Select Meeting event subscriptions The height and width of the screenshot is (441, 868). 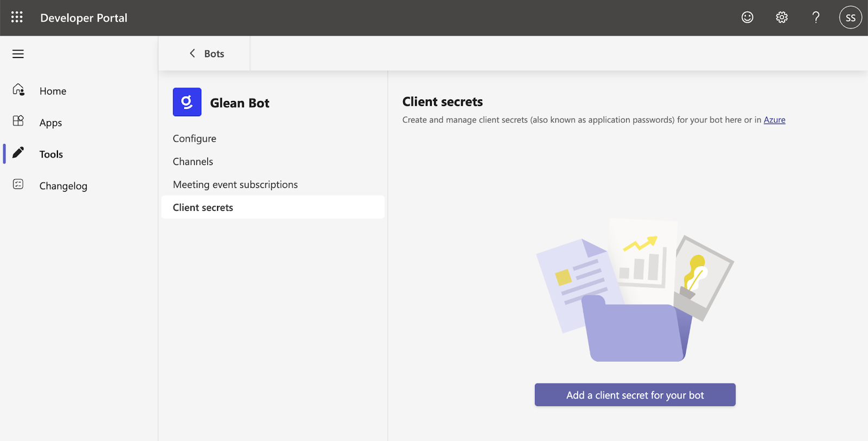(x=235, y=185)
